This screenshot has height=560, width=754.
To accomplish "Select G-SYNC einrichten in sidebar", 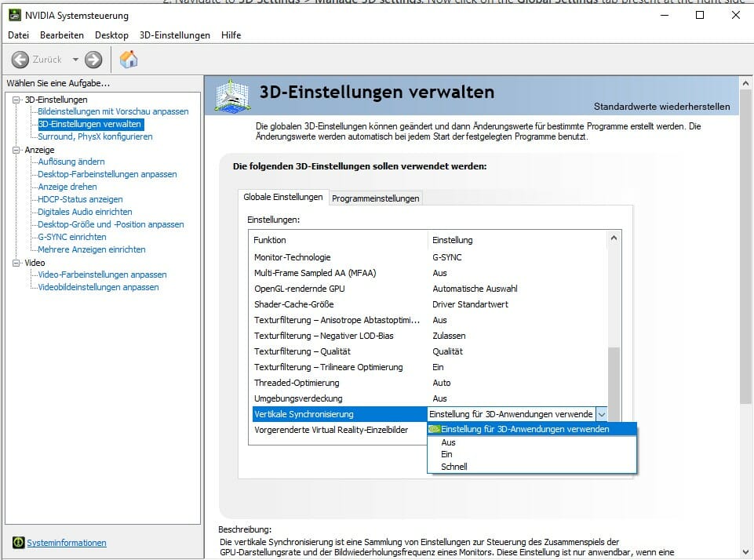I will 71,237.
